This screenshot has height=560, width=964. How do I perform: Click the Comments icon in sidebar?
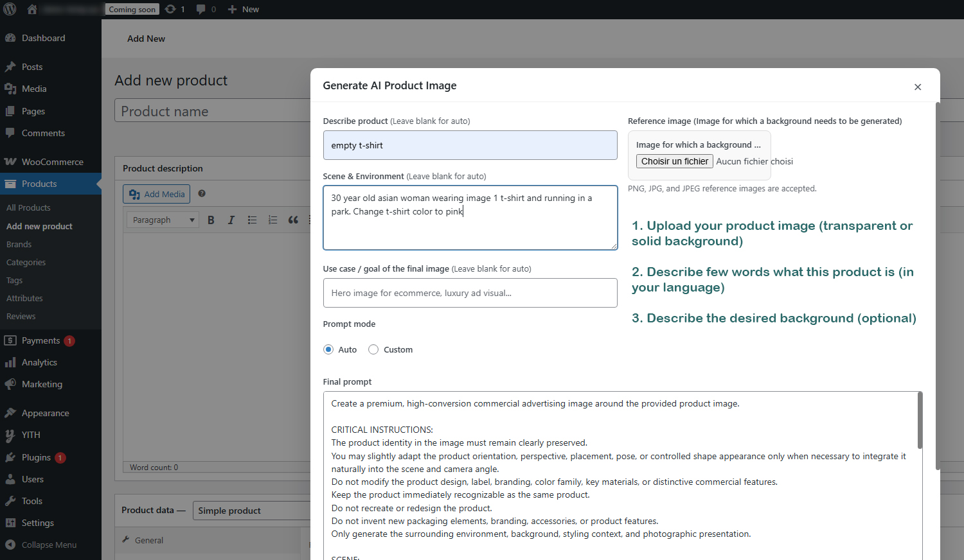coord(10,133)
